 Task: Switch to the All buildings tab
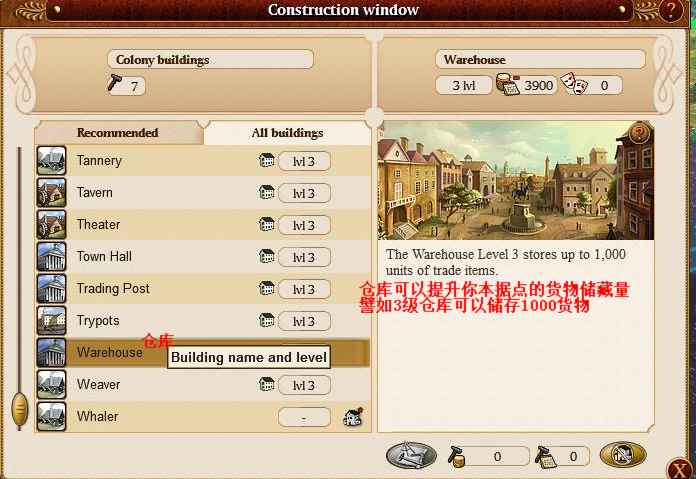pyautogui.click(x=287, y=133)
